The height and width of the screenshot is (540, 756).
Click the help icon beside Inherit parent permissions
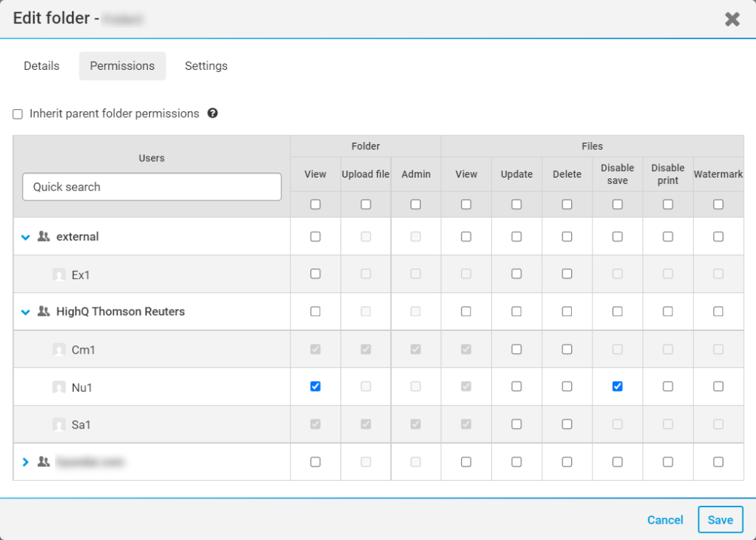212,113
